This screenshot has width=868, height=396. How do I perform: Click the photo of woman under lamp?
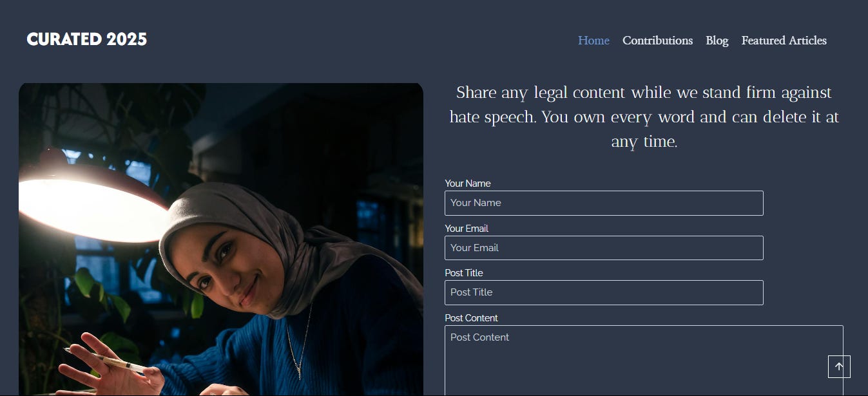(221, 239)
